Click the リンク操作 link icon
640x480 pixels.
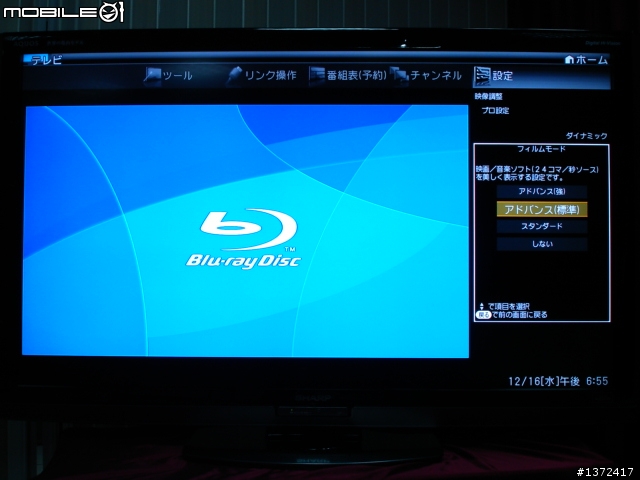pos(234,76)
